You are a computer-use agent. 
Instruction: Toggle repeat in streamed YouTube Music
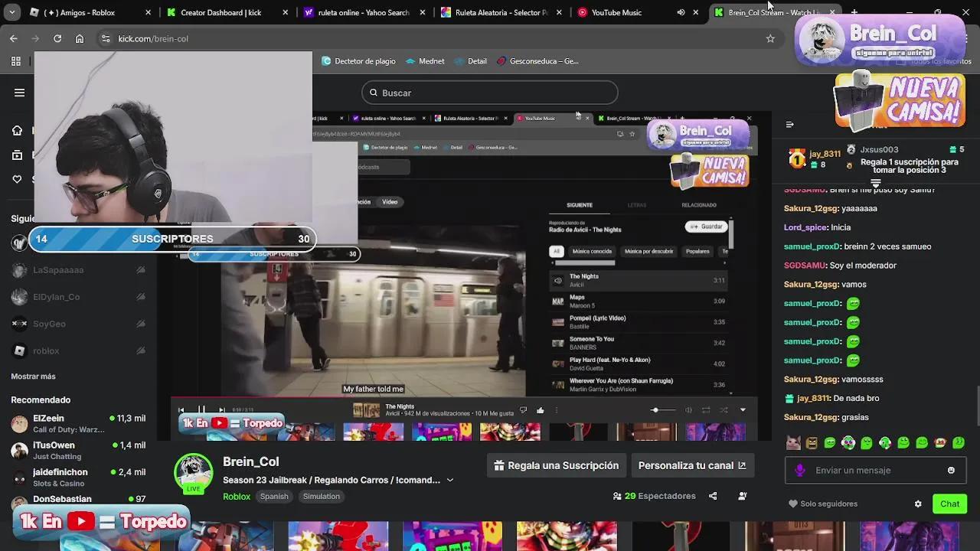[x=706, y=410]
